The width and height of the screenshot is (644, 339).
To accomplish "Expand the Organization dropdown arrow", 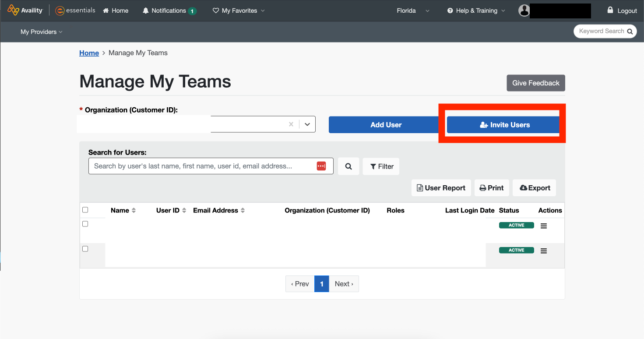I will click(x=307, y=124).
